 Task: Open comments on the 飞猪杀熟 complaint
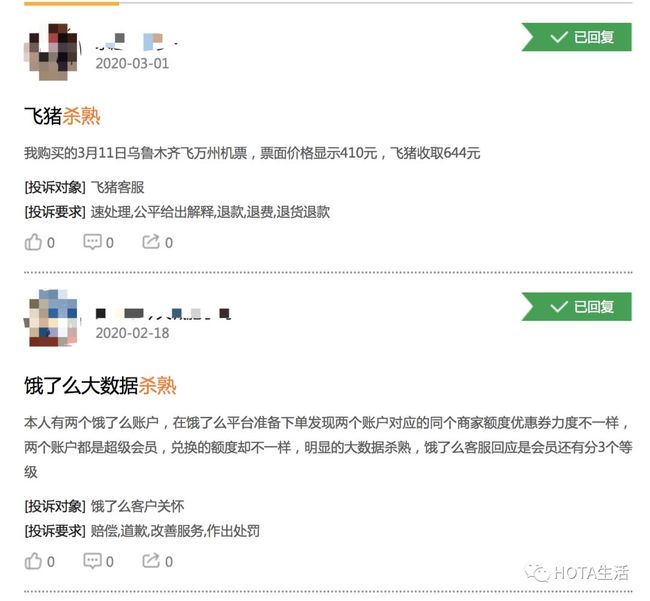coord(98,242)
